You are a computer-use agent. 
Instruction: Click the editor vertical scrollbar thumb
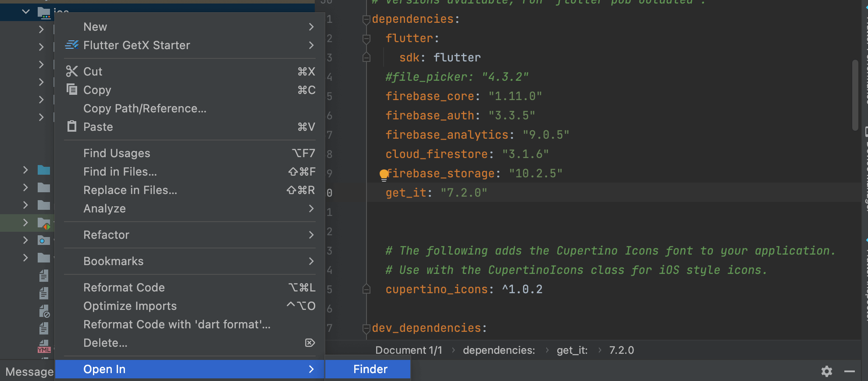(855, 95)
